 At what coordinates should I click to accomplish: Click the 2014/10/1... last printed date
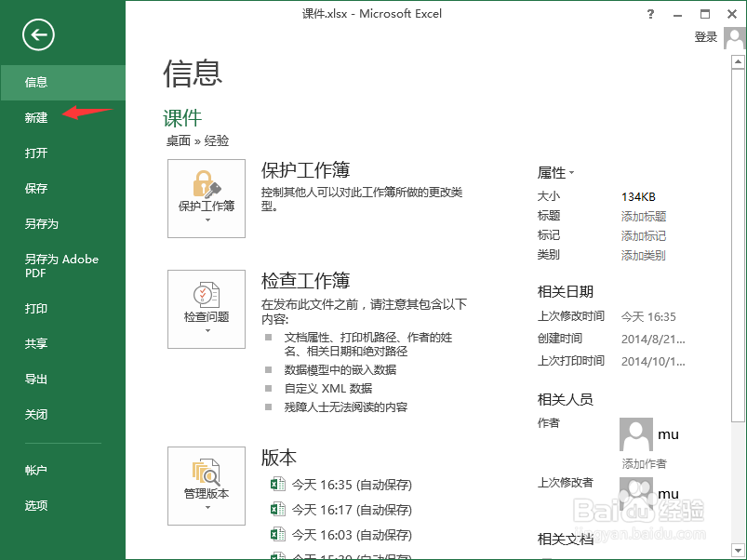[653, 362]
